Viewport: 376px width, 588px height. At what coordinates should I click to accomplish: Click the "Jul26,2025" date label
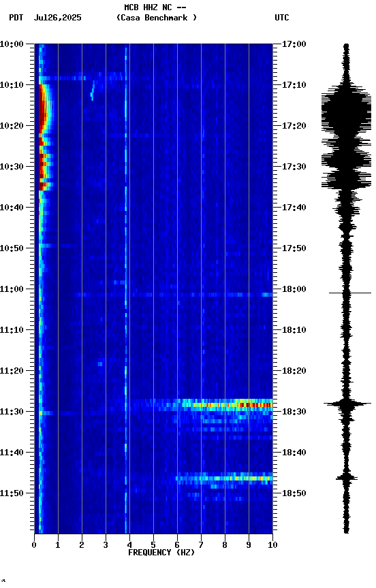click(57, 18)
